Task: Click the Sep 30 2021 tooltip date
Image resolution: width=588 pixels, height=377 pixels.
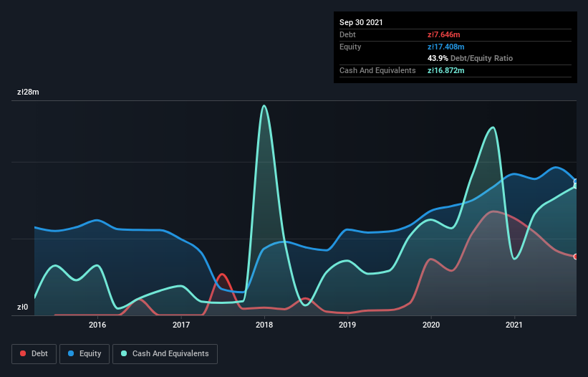Action: (361, 22)
